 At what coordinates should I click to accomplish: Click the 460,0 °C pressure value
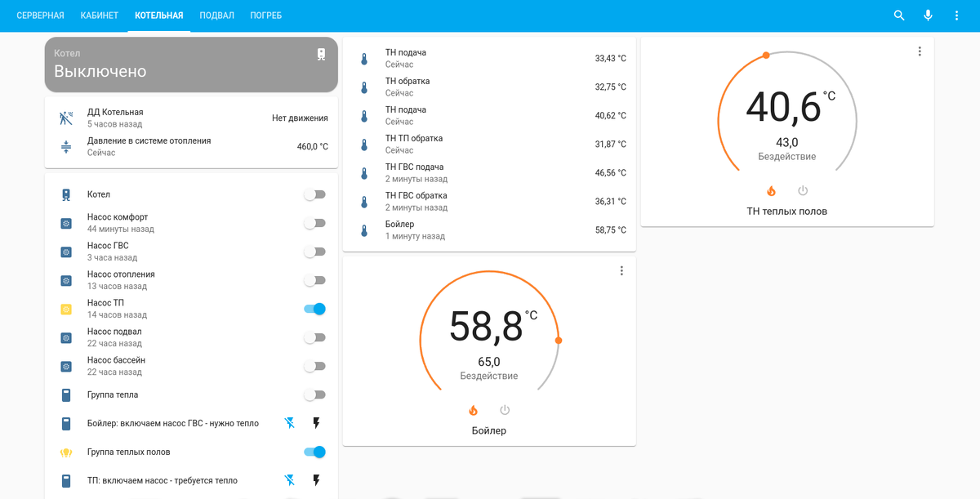pyautogui.click(x=313, y=147)
